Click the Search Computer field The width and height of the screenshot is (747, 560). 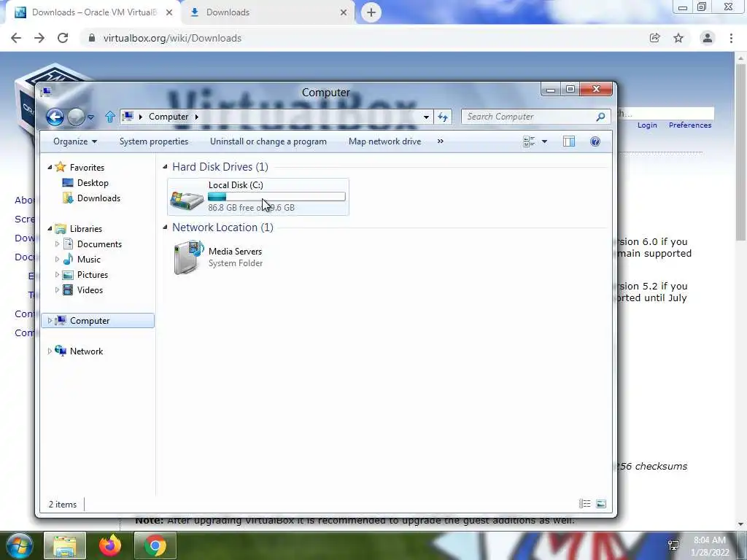point(535,117)
